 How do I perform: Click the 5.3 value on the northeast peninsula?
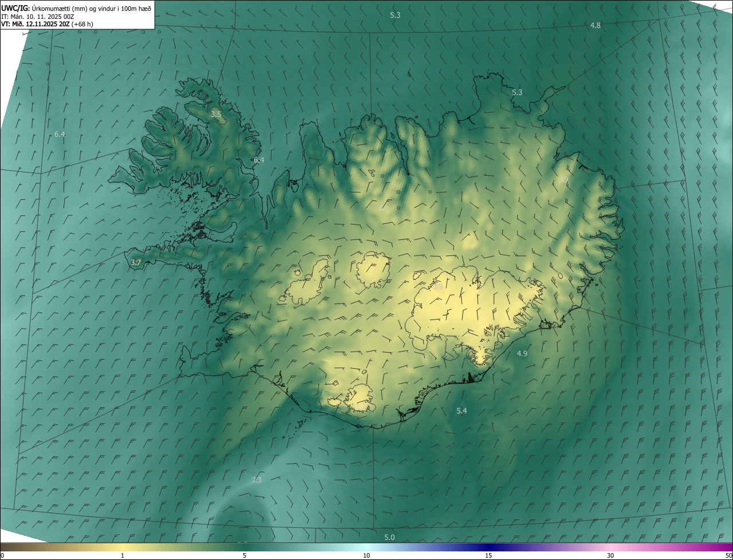[517, 92]
